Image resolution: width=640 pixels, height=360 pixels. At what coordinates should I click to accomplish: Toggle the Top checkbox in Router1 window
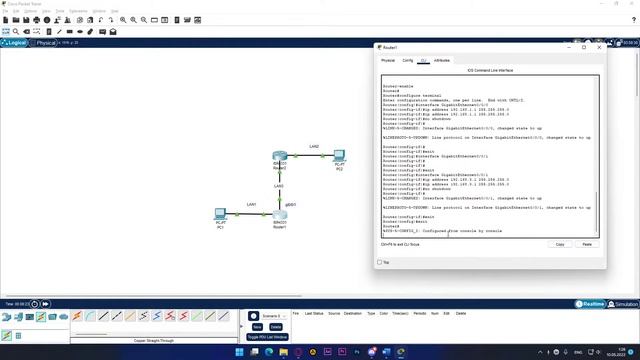pos(380,262)
